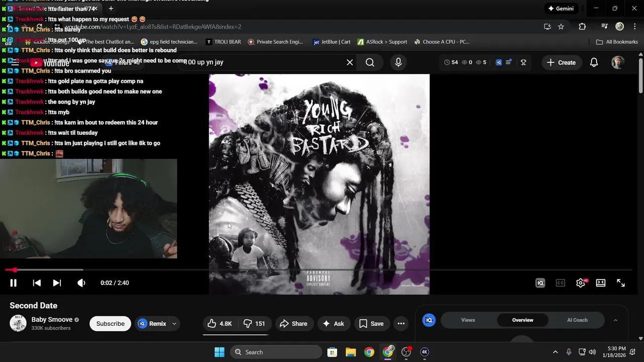
Task: Skip to previous video in playlist
Action: coord(37,283)
